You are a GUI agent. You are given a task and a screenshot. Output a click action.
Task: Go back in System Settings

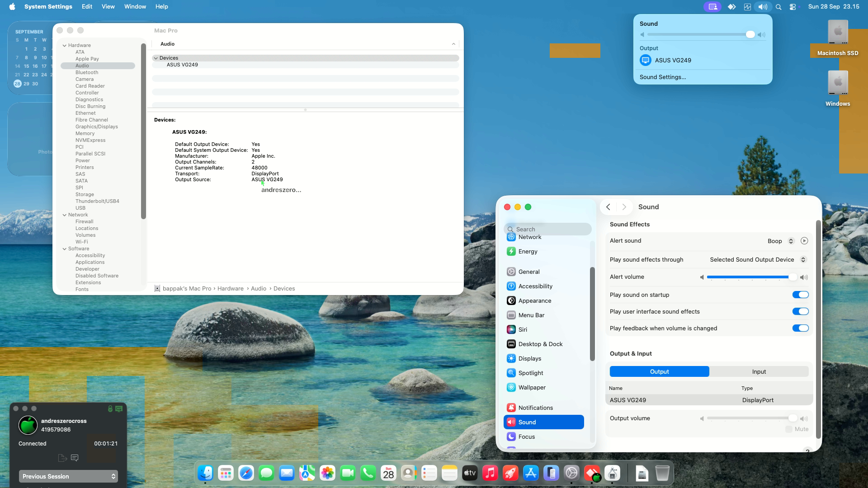[x=608, y=207]
